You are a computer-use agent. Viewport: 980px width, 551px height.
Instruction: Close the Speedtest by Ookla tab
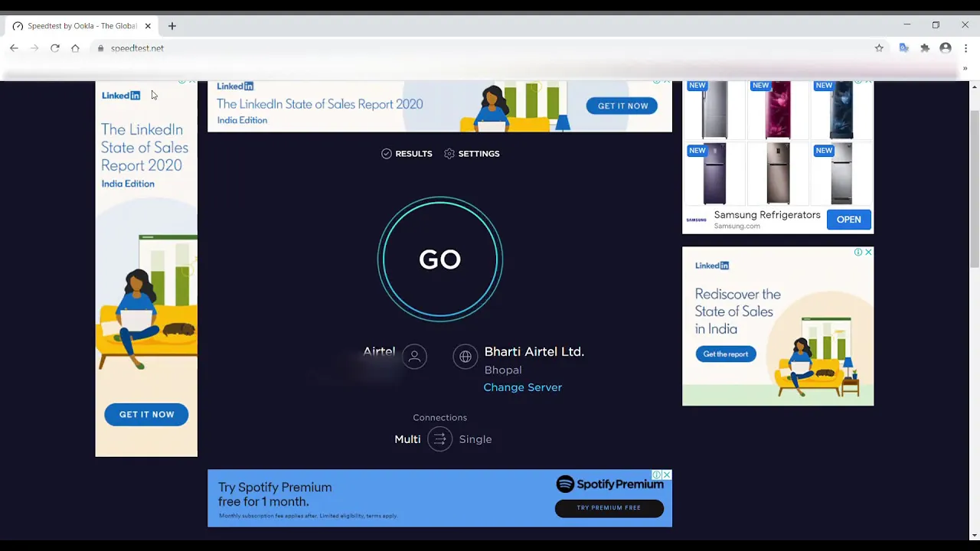click(x=148, y=26)
